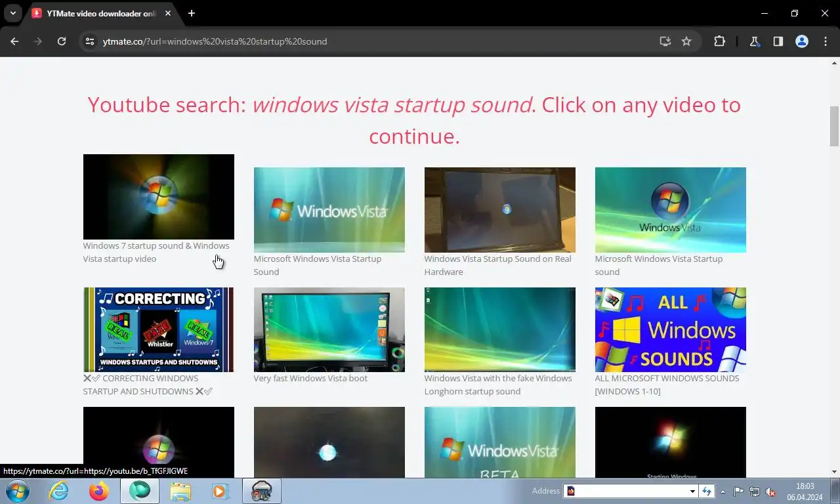
Task: Open the Windows Start menu orb
Action: pyautogui.click(x=17, y=491)
